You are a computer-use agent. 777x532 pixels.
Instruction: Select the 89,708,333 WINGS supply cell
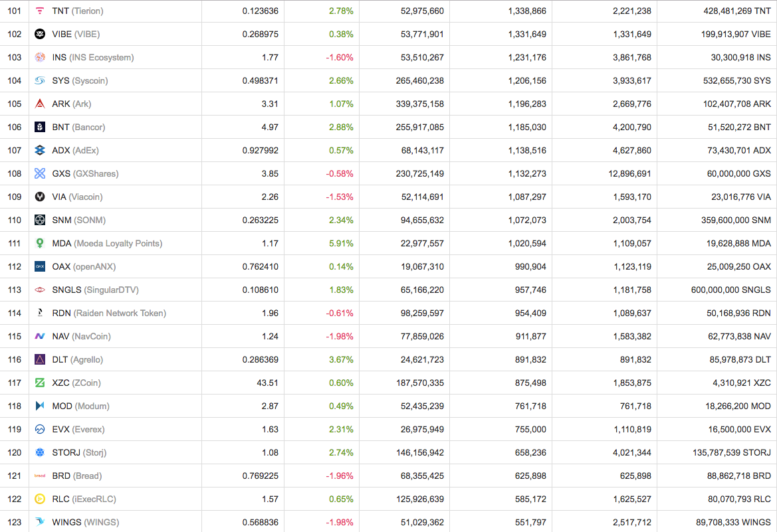click(733, 522)
